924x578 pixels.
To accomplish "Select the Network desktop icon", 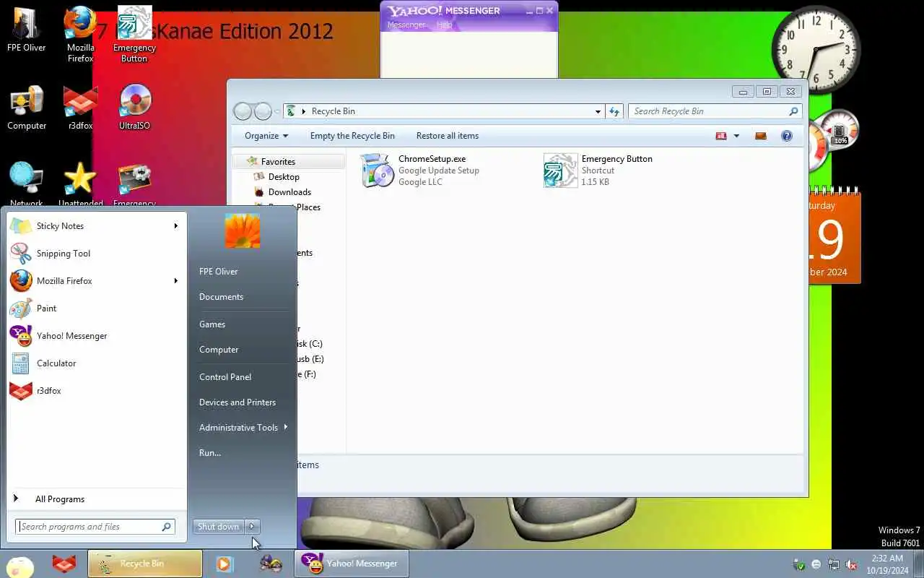I will coord(27,185).
